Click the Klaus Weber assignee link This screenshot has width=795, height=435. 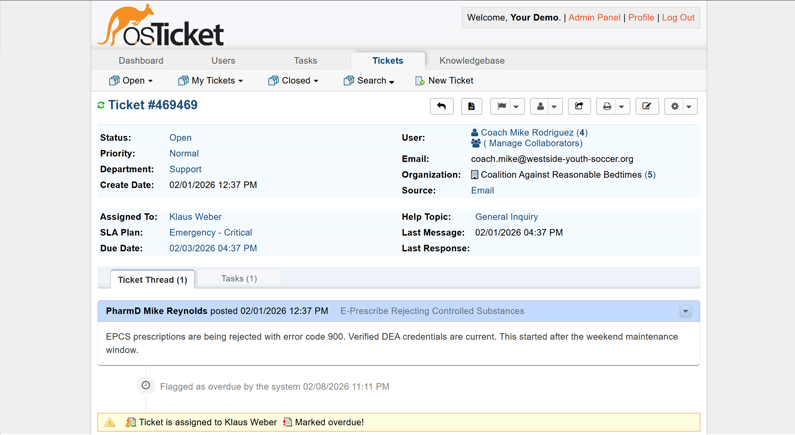click(195, 216)
